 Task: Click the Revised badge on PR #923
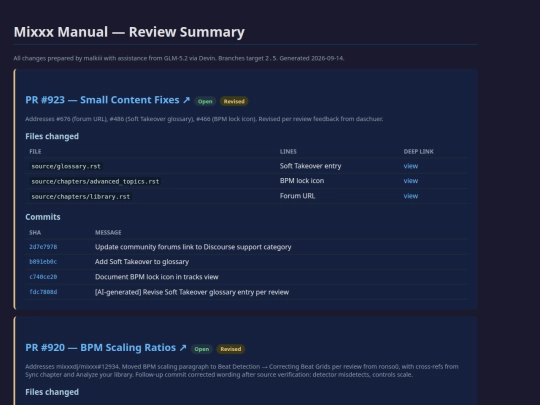(234, 101)
